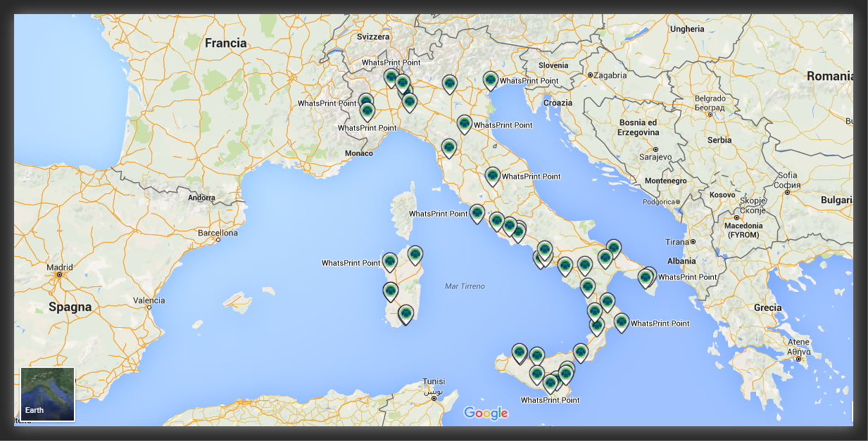
Task: Click the northeastern Sardinia marker
Action: tap(415, 256)
